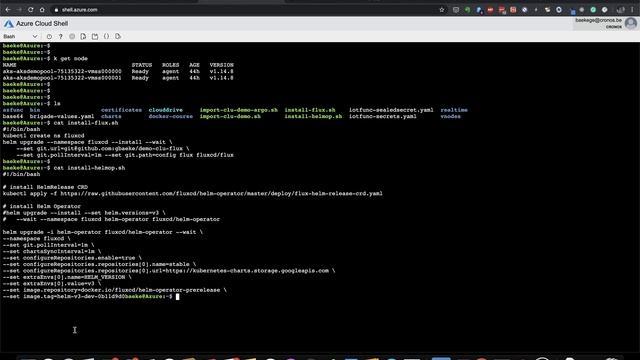Click brigade-values.yaml file name

[62, 116]
